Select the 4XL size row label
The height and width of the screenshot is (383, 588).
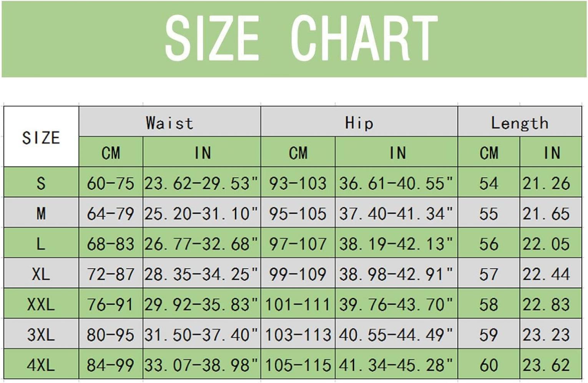pos(41,364)
